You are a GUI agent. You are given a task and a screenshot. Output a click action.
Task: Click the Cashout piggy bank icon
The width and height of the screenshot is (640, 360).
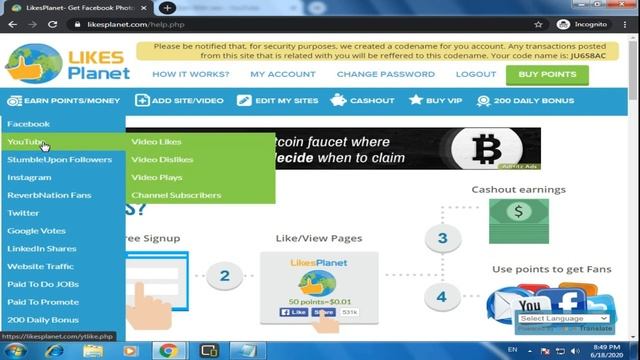point(338,100)
